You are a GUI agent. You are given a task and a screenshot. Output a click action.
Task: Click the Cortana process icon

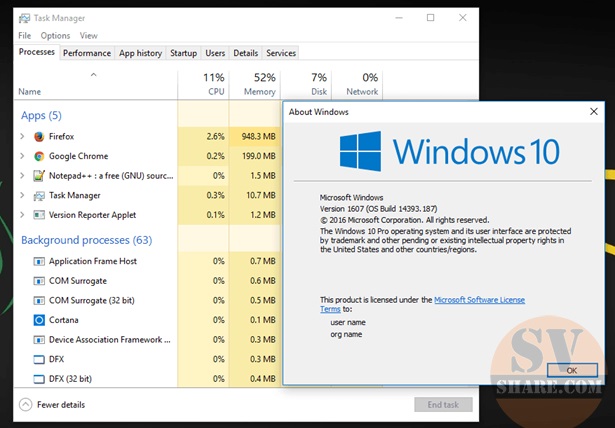(x=39, y=320)
